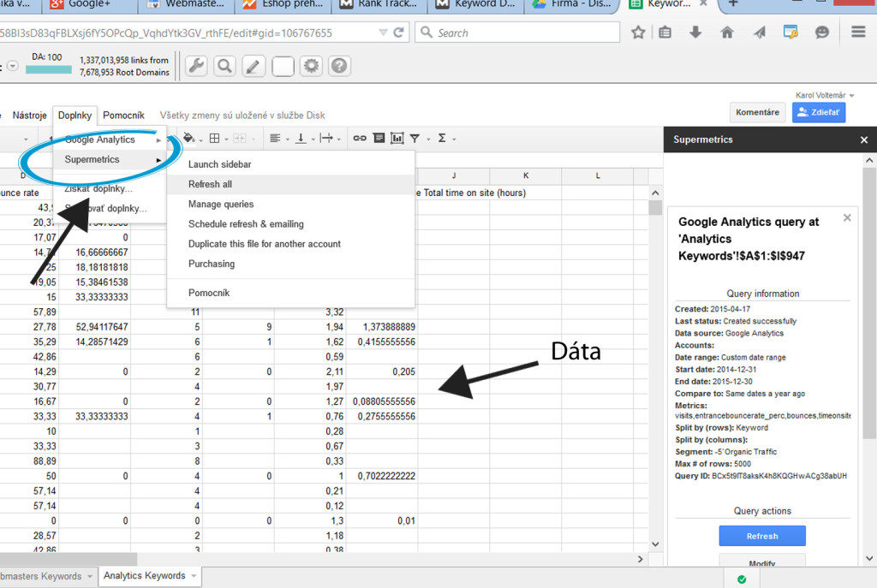
Task: Open a new browser tab
Action: pyautogui.click(x=733, y=4)
